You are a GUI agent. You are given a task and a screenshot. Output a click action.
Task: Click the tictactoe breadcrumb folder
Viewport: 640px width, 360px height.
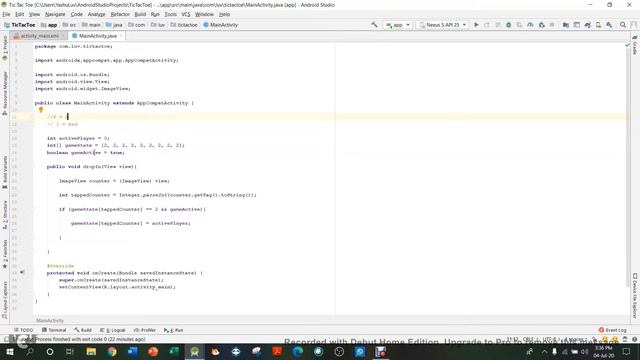(x=184, y=25)
